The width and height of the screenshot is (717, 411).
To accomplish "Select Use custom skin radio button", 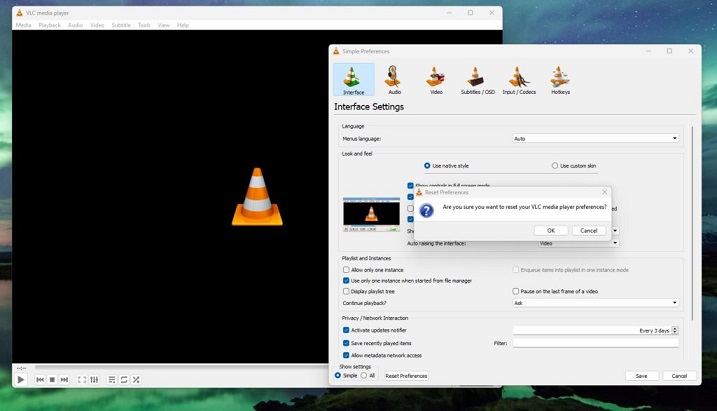I will tap(555, 165).
